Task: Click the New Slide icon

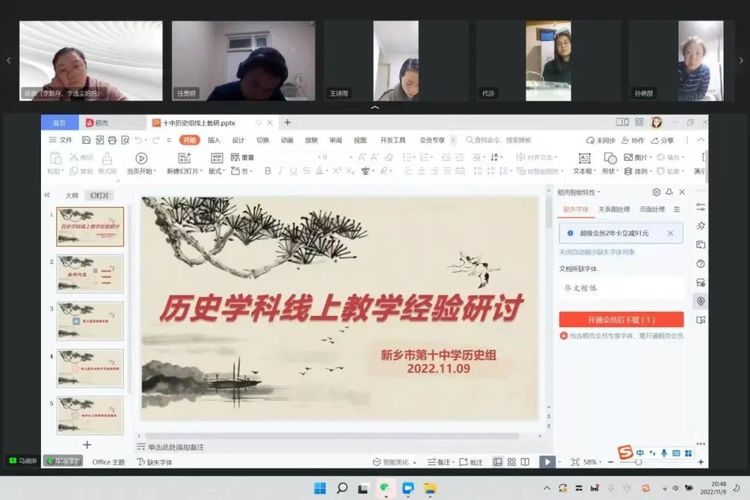Action: point(184,158)
